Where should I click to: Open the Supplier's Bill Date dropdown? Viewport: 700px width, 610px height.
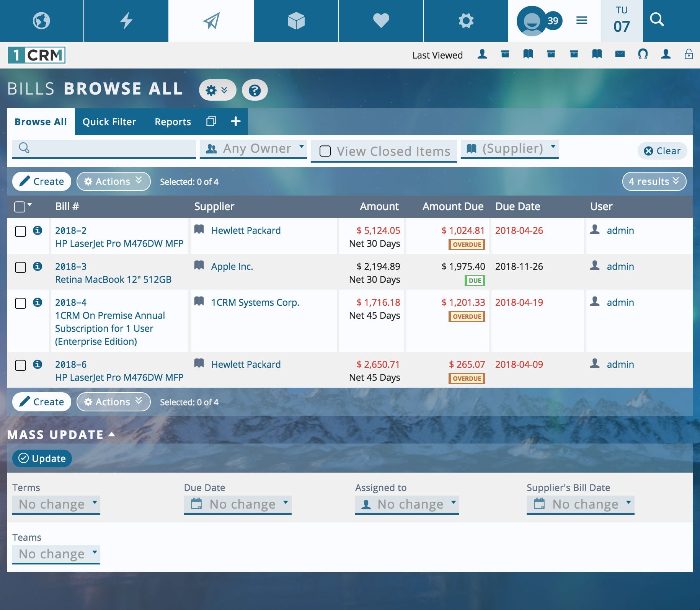pos(581,505)
